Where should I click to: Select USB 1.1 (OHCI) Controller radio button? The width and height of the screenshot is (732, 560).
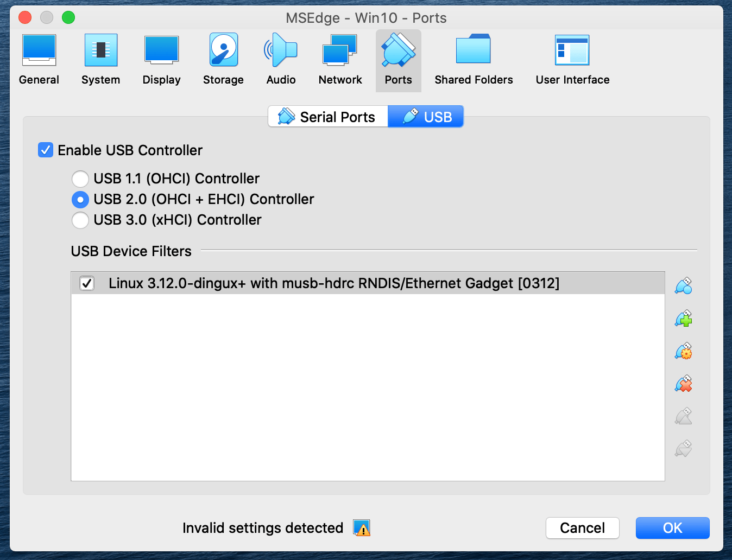[x=80, y=179]
